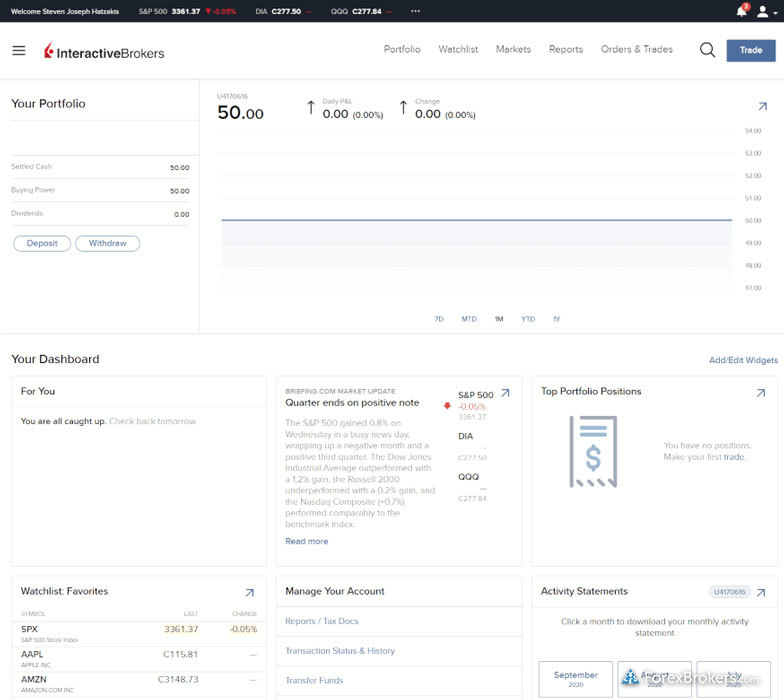Select the 1M chart range

pyautogui.click(x=499, y=319)
